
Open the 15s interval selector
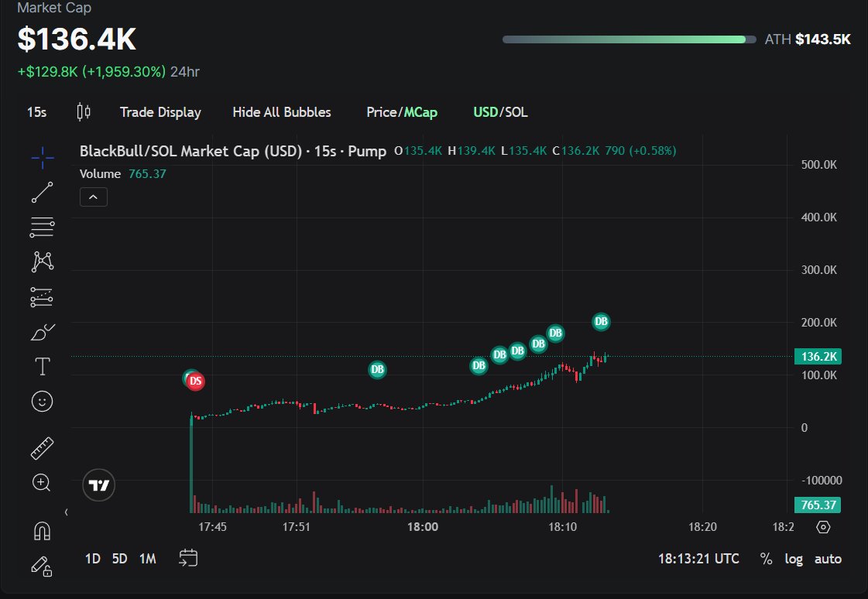36,111
